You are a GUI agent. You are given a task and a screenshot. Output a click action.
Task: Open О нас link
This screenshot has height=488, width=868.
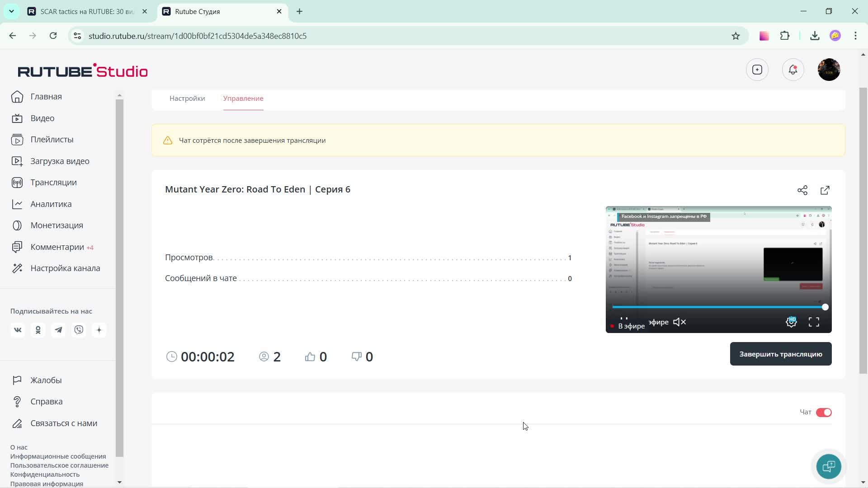point(19,447)
